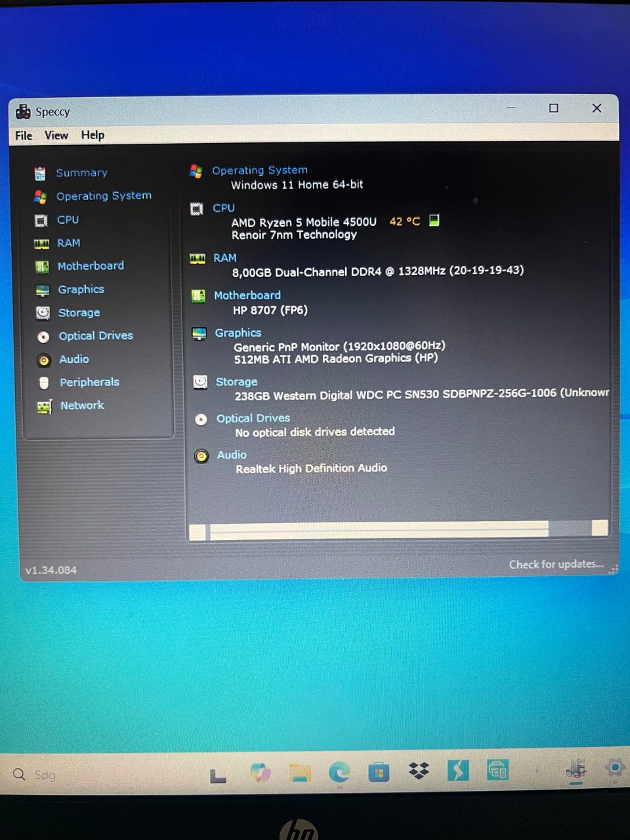Screen dimensions: 630x840
Task: Click the RAM heading in summary pane
Action: [x=225, y=258]
